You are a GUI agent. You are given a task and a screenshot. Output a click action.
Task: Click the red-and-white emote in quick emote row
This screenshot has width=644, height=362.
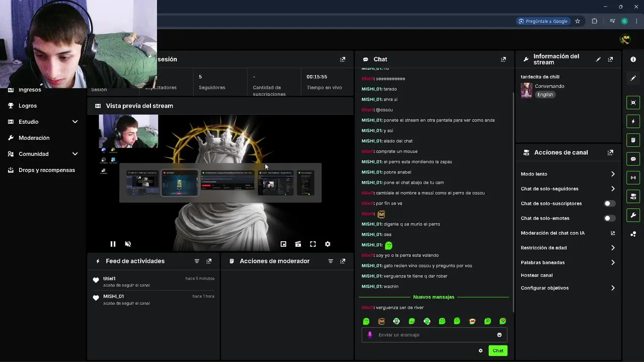472,321
